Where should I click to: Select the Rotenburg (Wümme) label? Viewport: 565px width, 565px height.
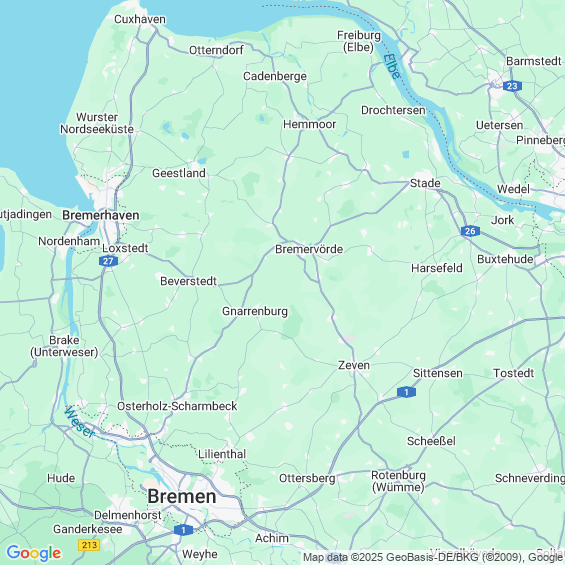[x=399, y=481]
